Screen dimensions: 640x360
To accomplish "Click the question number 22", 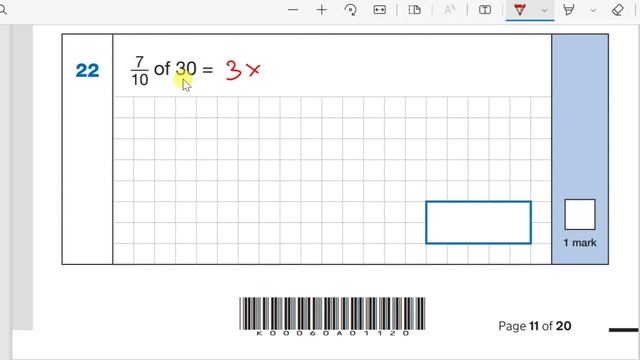I will pos(87,70).
